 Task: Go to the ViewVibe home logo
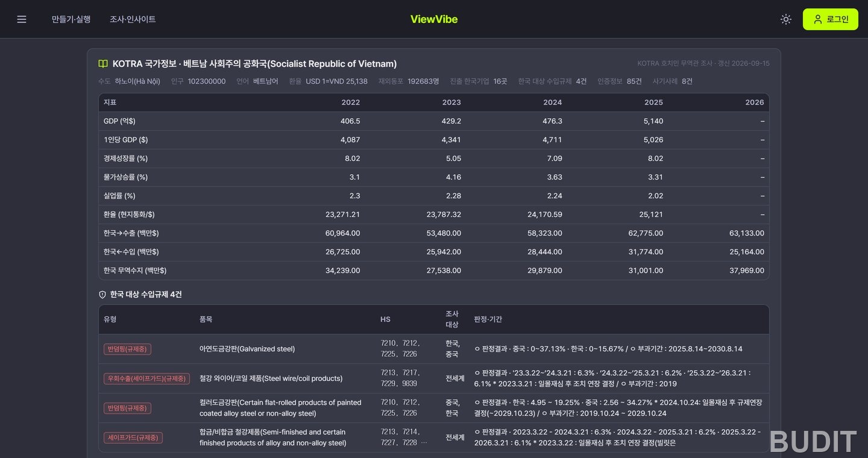point(434,19)
